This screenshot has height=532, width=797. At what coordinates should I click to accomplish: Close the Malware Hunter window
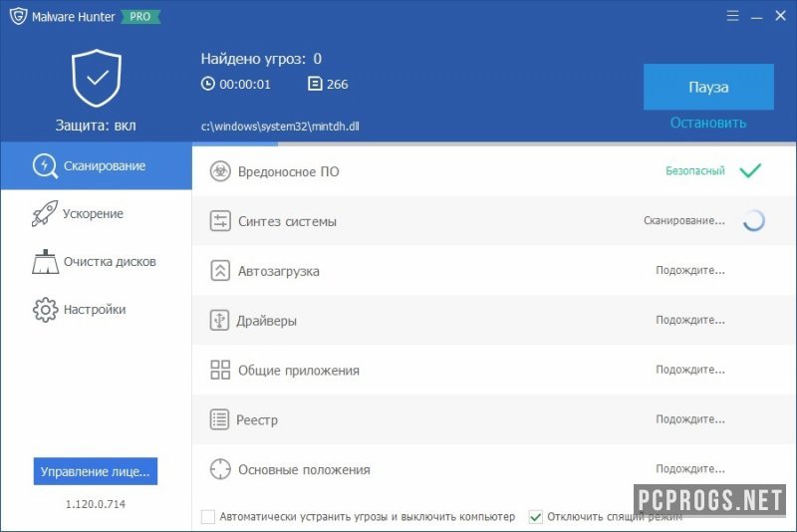pyautogui.click(x=781, y=16)
